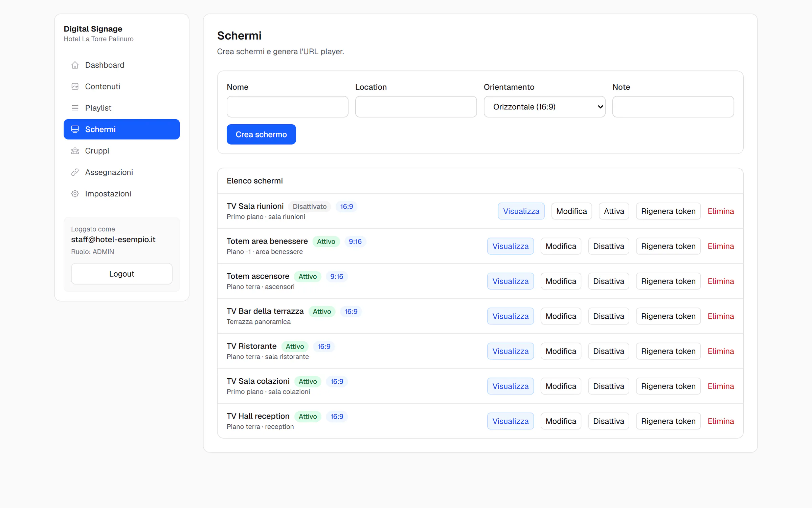Click the Disattivato badge on TV Sala riunioni
This screenshot has height=508, width=812.
click(x=310, y=207)
